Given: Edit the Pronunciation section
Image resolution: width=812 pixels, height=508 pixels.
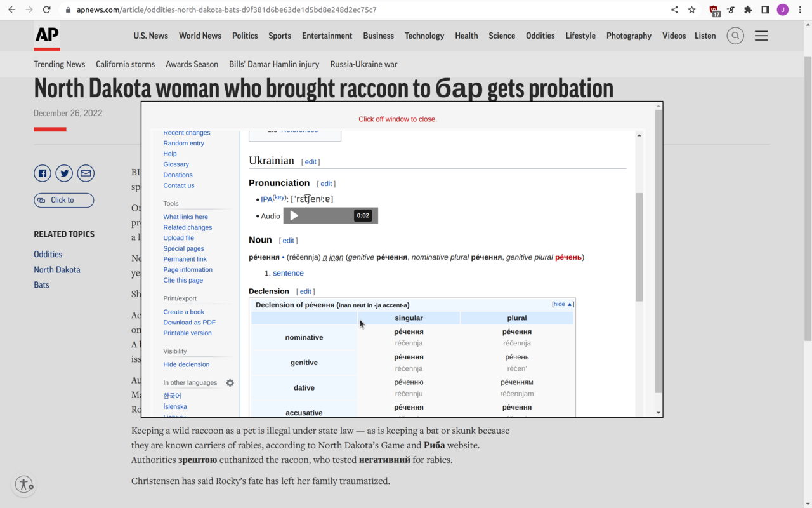Looking at the screenshot, I should tap(326, 184).
